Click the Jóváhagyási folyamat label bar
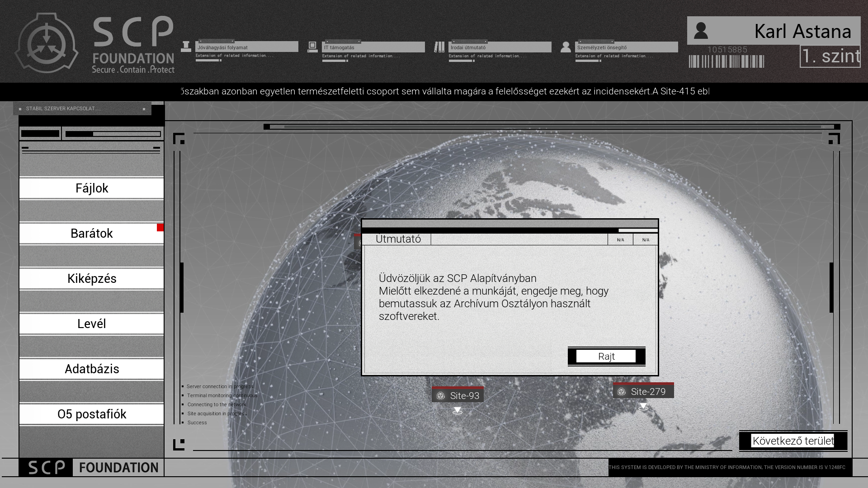 click(x=246, y=47)
